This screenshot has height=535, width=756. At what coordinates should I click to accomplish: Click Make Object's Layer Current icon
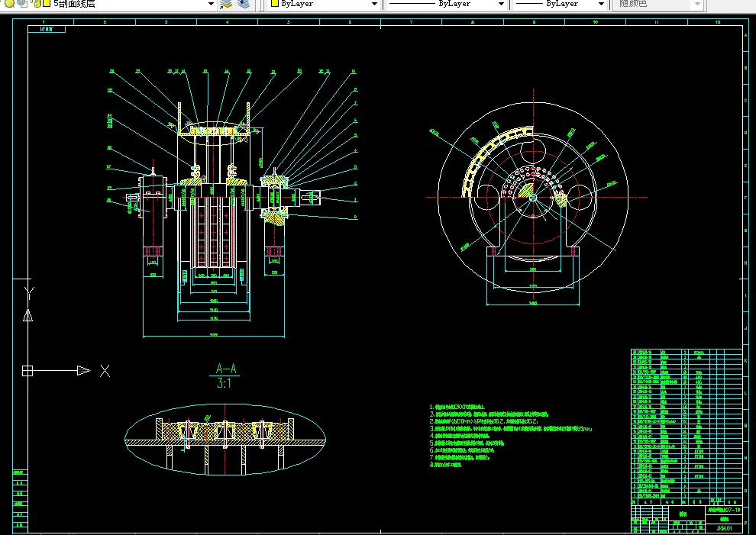(x=225, y=4)
